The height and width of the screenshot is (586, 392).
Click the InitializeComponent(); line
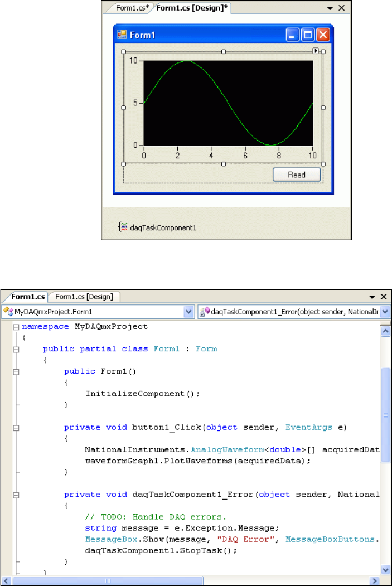[142, 394]
